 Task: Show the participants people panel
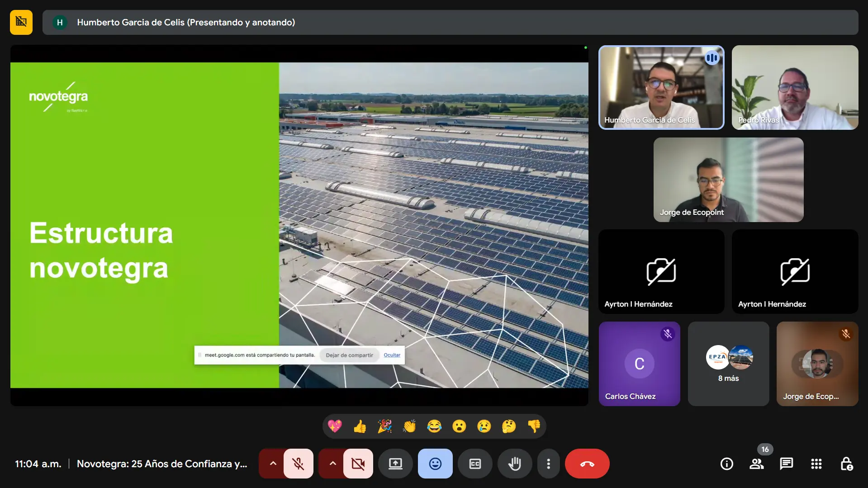756,464
